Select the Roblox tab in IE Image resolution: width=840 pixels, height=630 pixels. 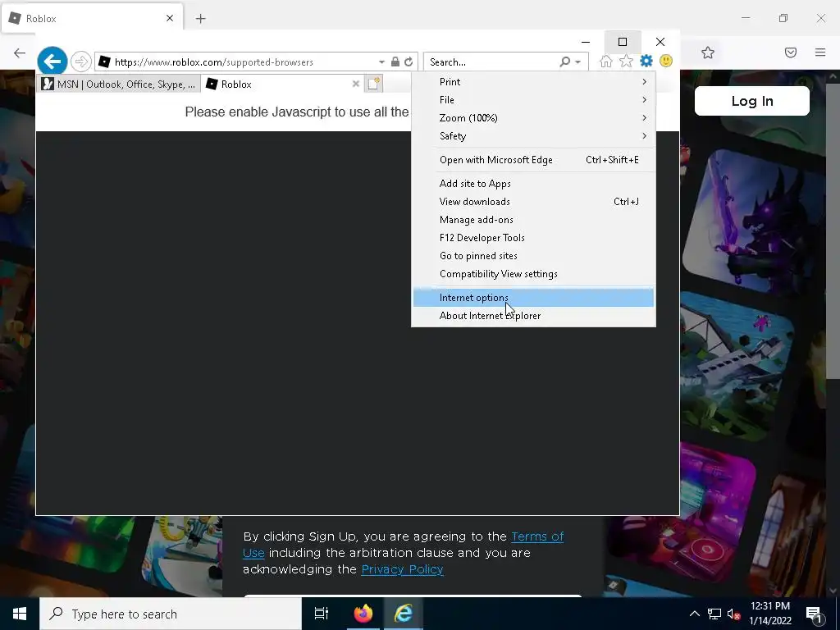click(283, 84)
